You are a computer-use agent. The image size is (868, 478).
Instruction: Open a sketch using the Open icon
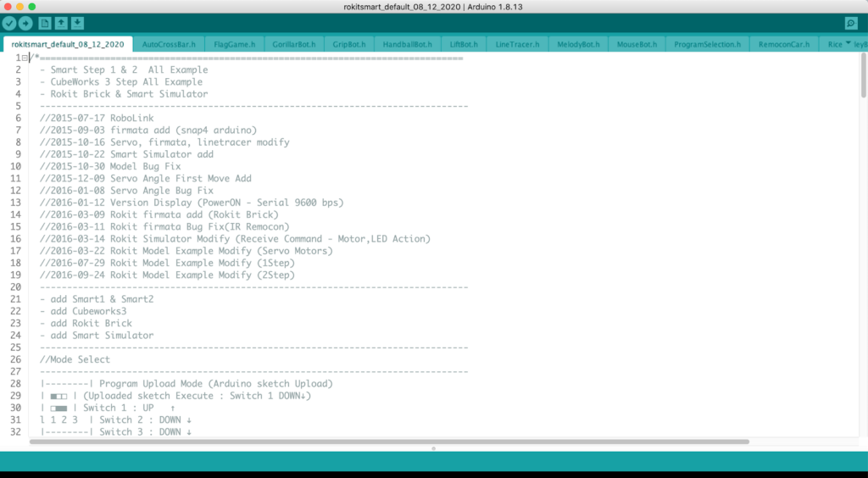pyautogui.click(x=61, y=23)
